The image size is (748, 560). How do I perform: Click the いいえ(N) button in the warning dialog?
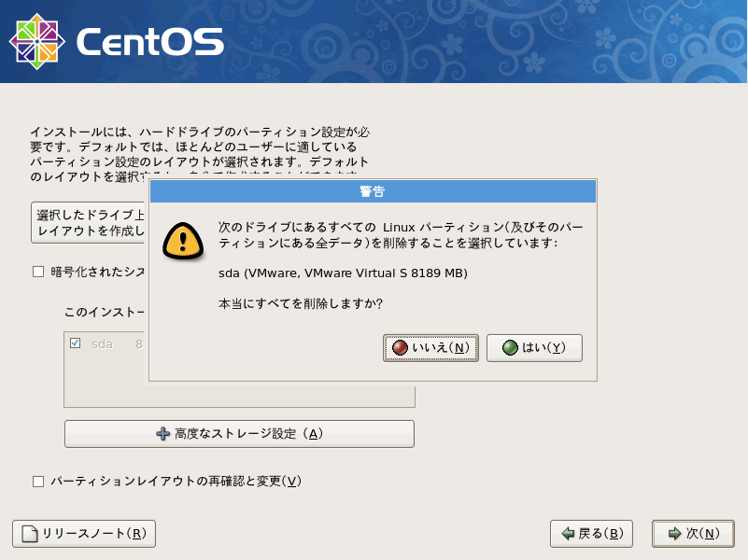(430, 348)
